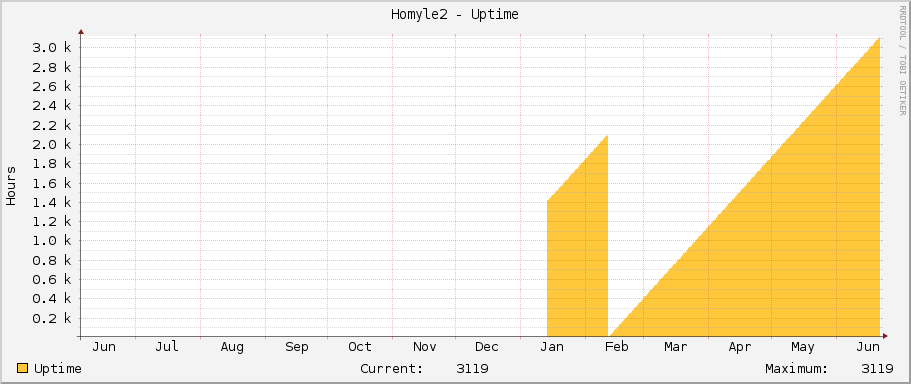Click the y-axis arrowhead at top
Screen dimensions: 911x384
click(x=81, y=32)
